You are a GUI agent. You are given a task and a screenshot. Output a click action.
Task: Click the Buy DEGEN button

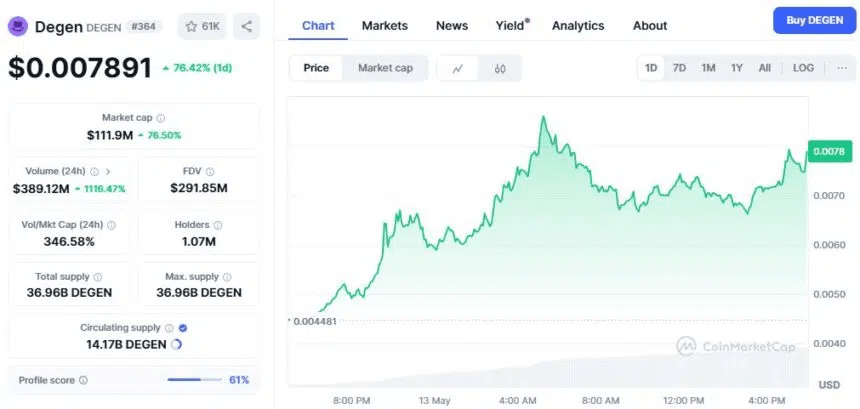click(814, 20)
